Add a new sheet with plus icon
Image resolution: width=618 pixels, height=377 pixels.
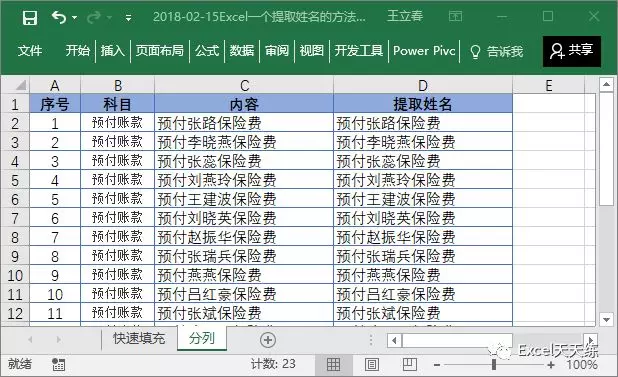click(x=268, y=340)
